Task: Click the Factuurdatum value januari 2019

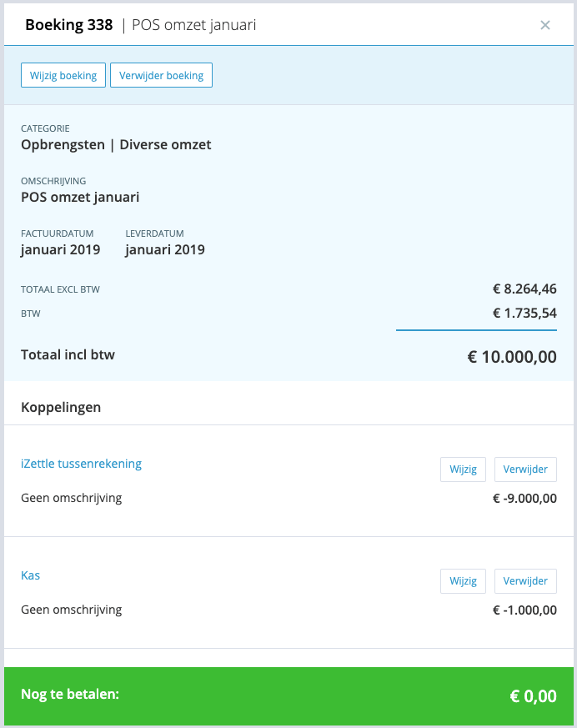Action: [60, 250]
